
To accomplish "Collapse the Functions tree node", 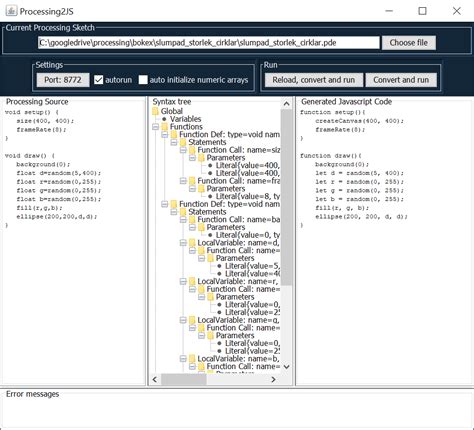I will 155,127.
